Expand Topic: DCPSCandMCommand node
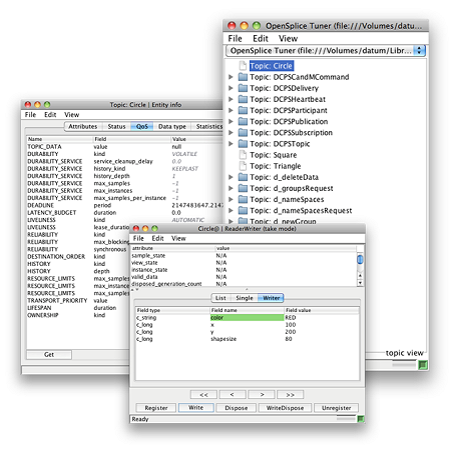 click(231, 77)
